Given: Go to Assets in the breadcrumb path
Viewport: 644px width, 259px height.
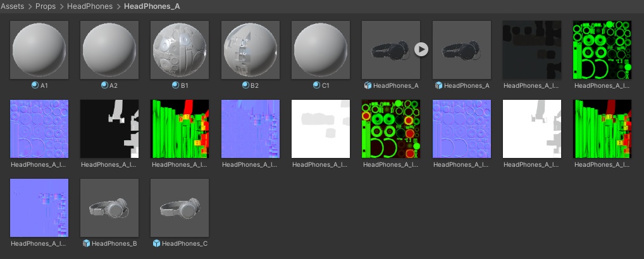Looking at the screenshot, I should pyautogui.click(x=12, y=6).
